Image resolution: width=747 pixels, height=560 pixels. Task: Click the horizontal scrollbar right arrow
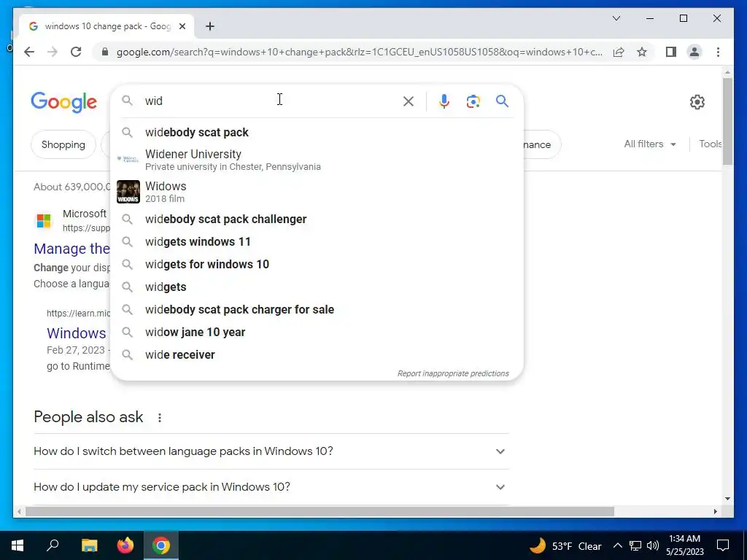pos(716,512)
